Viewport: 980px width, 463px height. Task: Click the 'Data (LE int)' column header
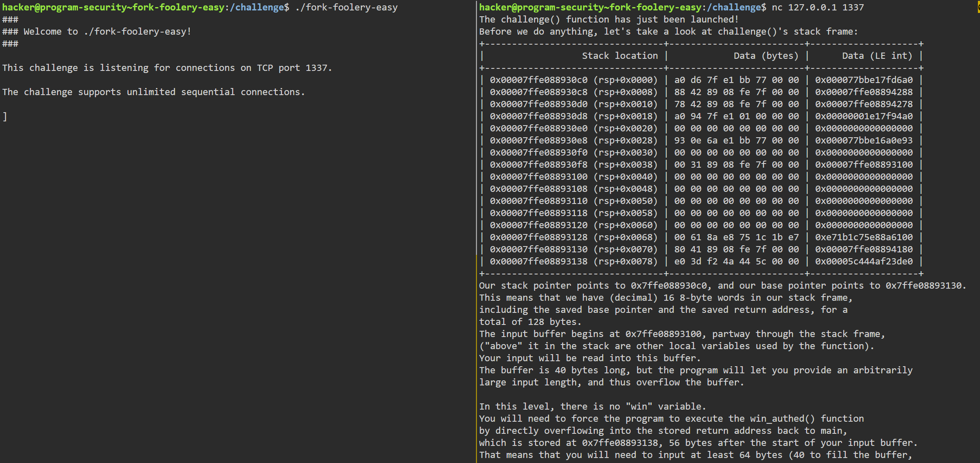(x=877, y=56)
